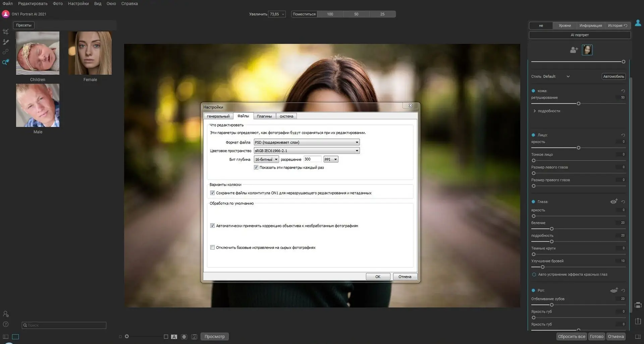644x344 pixels.
Task: Open the help question mark icon
Action: tap(6, 324)
